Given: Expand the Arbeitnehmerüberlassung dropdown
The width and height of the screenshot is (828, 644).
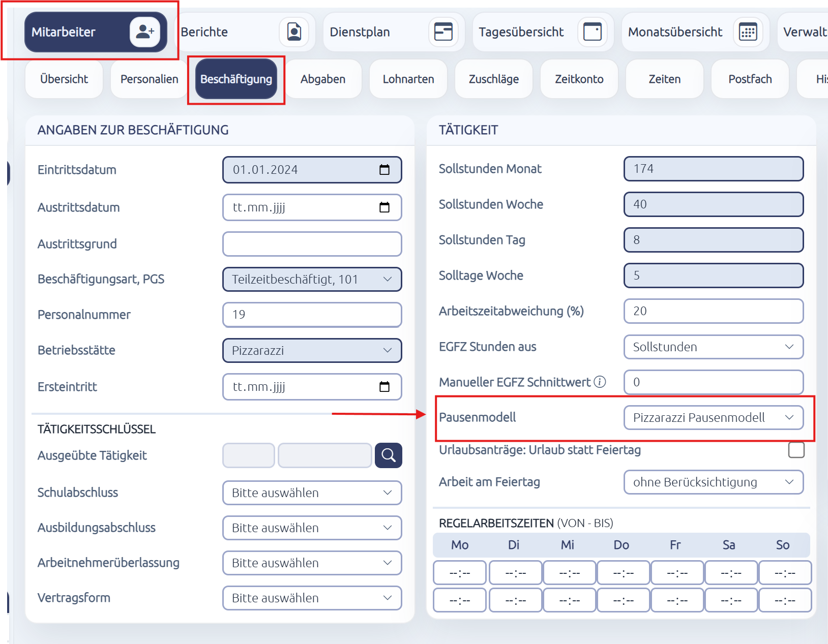Looking at the screenshot, I should point(312,563).
